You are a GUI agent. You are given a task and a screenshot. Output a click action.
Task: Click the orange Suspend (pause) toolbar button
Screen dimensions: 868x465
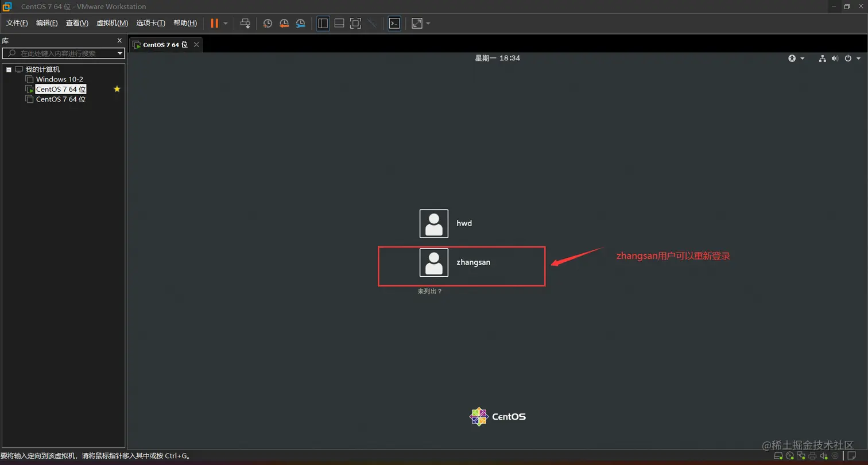click(214, 23)
